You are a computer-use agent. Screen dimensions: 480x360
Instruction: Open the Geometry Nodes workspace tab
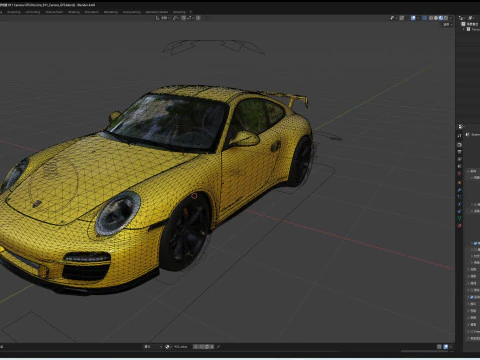157,12
